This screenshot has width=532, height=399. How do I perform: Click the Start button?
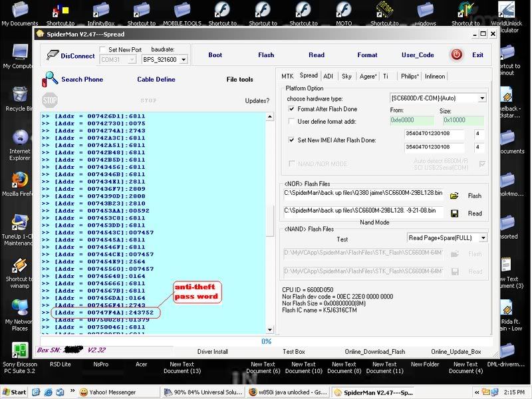click(14, 392)
